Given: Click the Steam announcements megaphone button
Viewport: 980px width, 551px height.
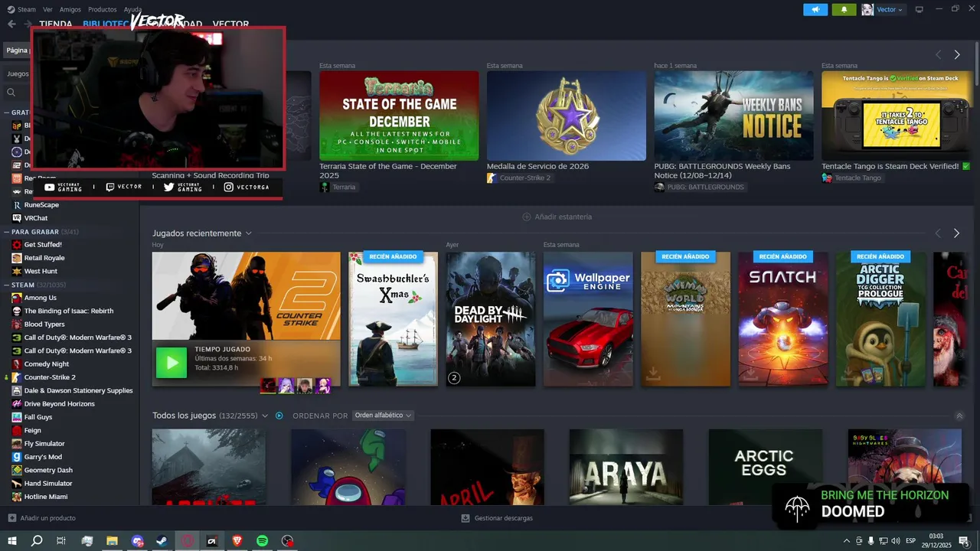Looking at the screenshot, I should click(815, 9).
